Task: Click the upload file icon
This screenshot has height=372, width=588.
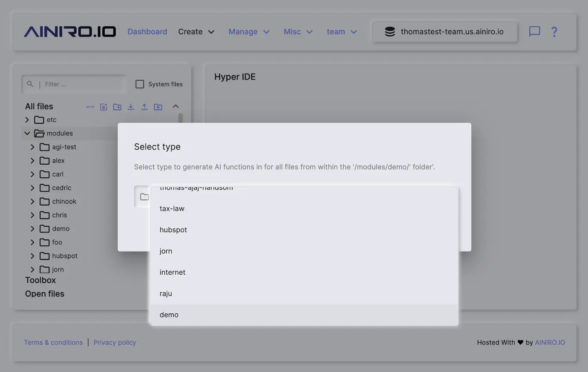Action: click(x=144, y=107)
